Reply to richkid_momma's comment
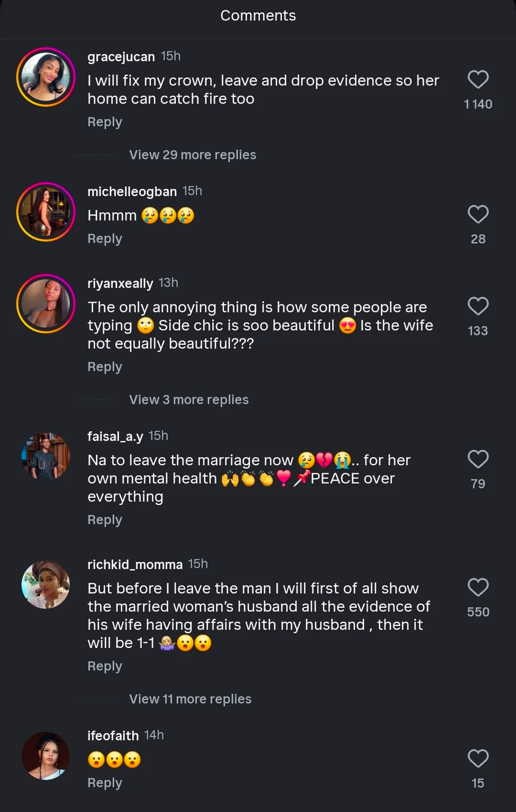 (105, 666)
